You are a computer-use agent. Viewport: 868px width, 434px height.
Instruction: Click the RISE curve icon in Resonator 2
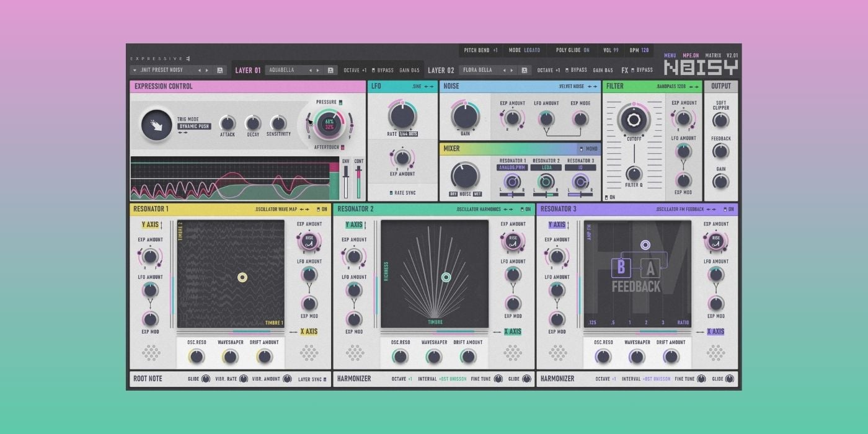tap(513, 241)
